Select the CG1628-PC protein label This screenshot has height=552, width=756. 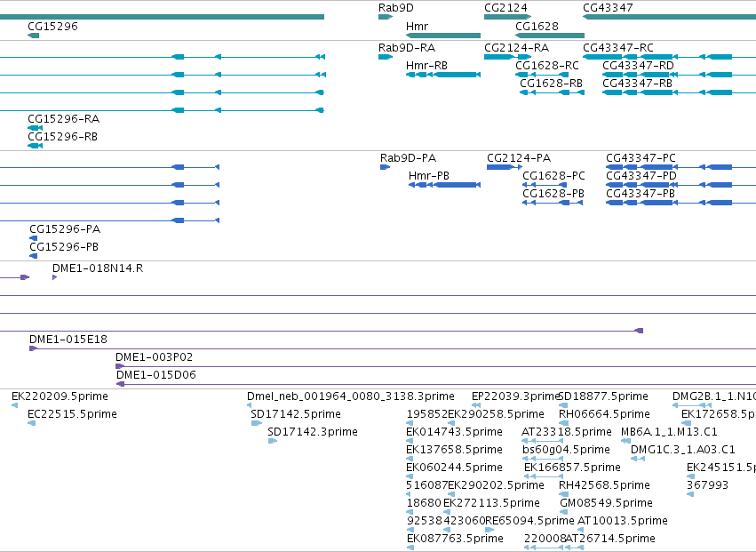(553, 176)
